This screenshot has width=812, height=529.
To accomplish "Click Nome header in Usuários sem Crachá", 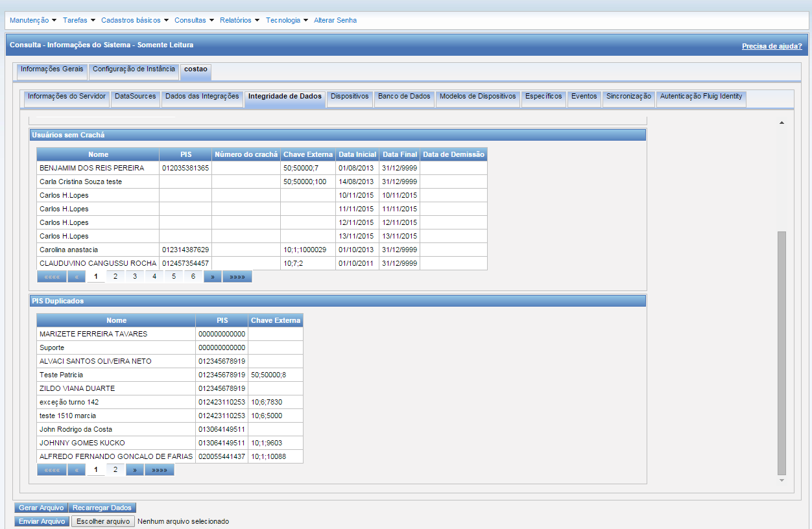I will click(x=98, y=154).
